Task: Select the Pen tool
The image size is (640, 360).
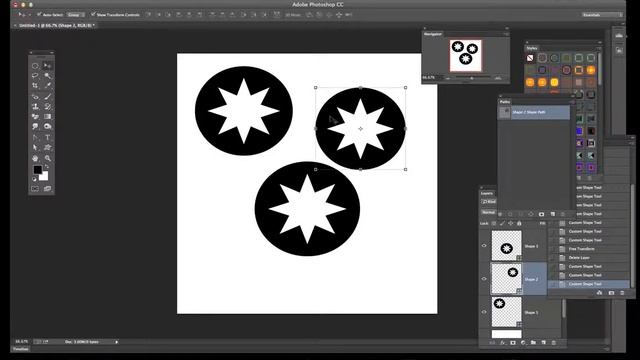Action: point(35,138)
